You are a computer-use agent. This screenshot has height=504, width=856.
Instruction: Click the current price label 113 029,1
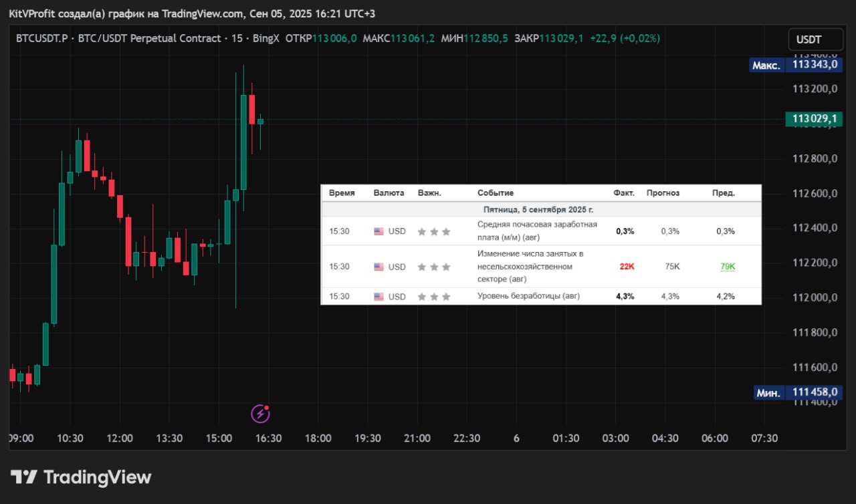click(x=815, y=120)
